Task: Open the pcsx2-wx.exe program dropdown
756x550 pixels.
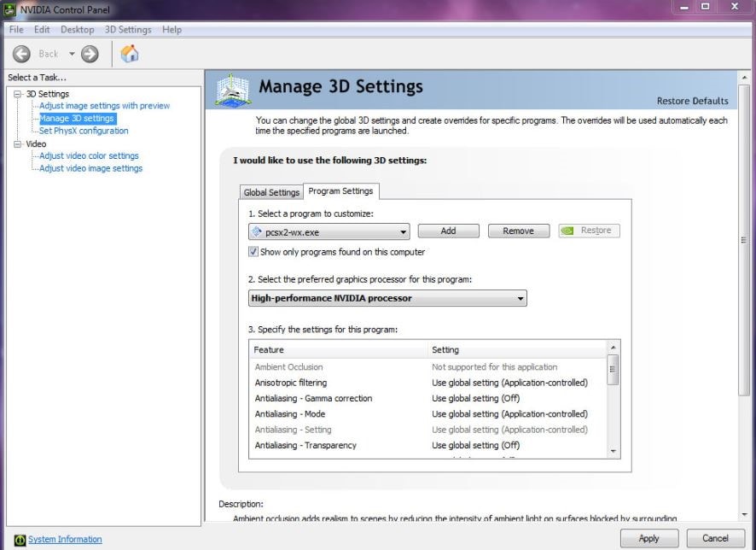Action: pyautogui.click(x=329, y=231)
